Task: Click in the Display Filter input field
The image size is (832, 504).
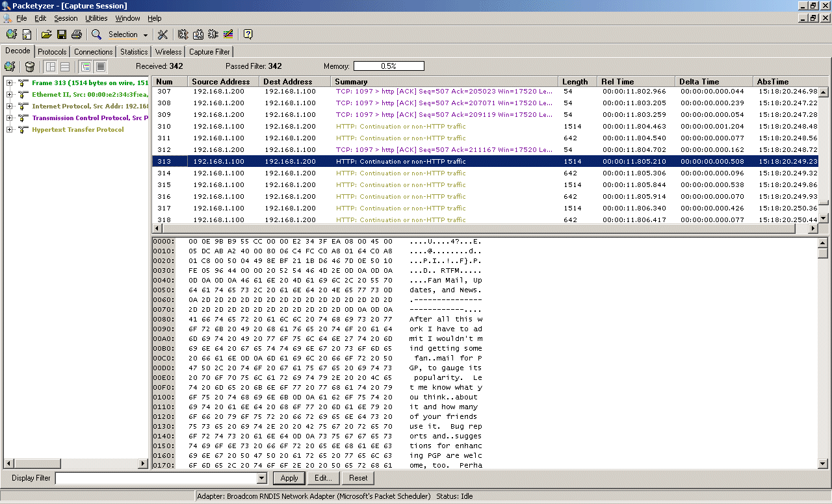Action: [156, 478]
